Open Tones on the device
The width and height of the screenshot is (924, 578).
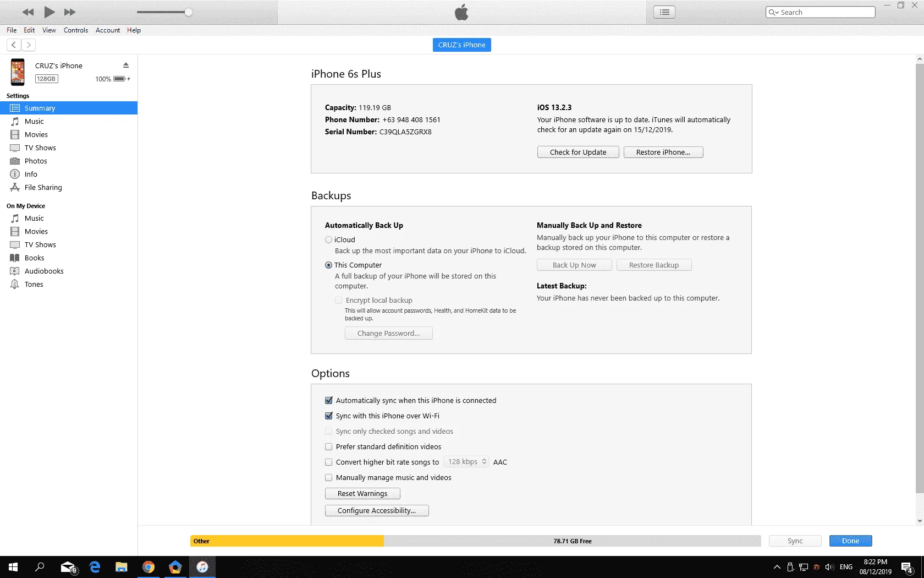(x=69, y=284)
